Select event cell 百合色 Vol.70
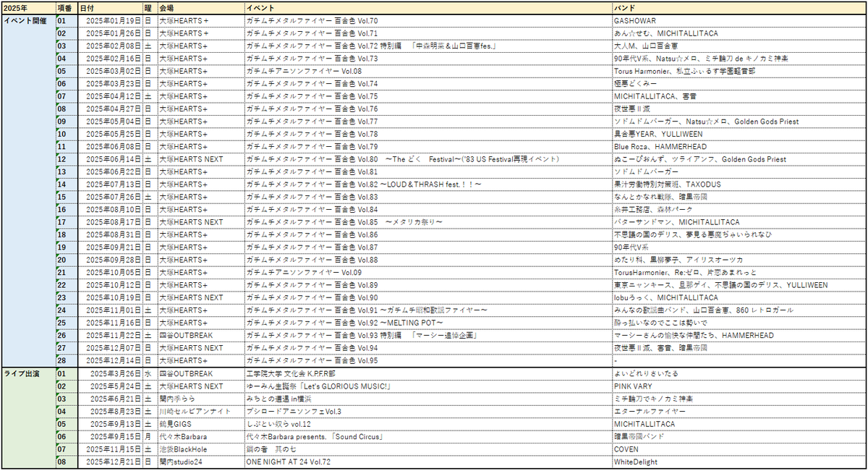Image resolution: width=868 pixels, height=471 pixels. tap(427, 21)
